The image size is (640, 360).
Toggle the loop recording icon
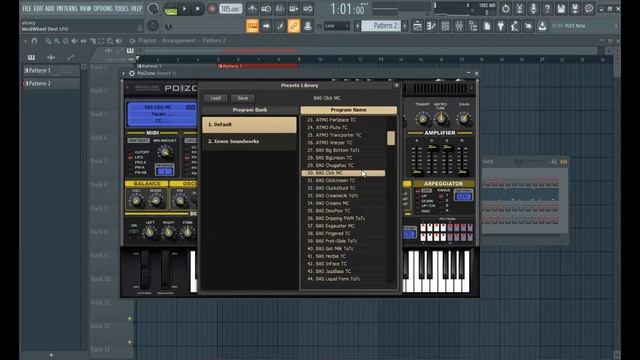click(x=308, y=9)
